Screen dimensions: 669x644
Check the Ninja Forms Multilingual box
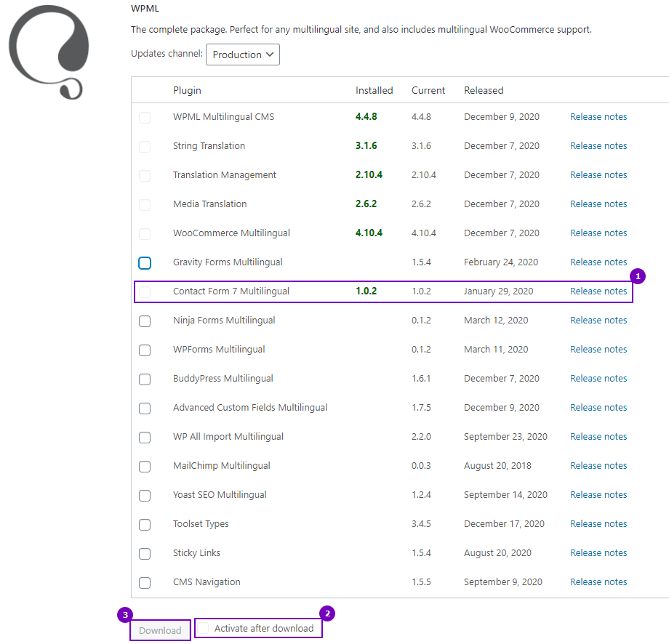click(x=145, y=321)
